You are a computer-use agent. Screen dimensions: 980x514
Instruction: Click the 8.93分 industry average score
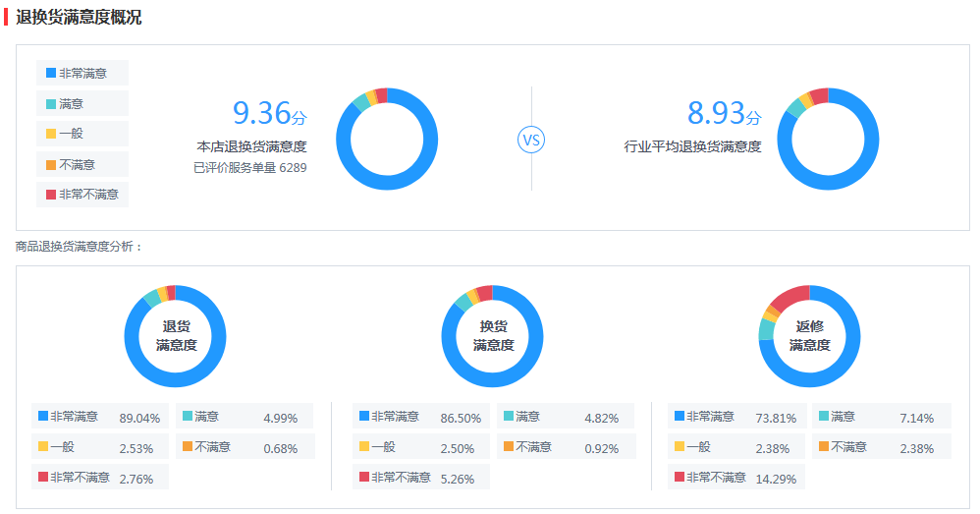coord(724,113)
